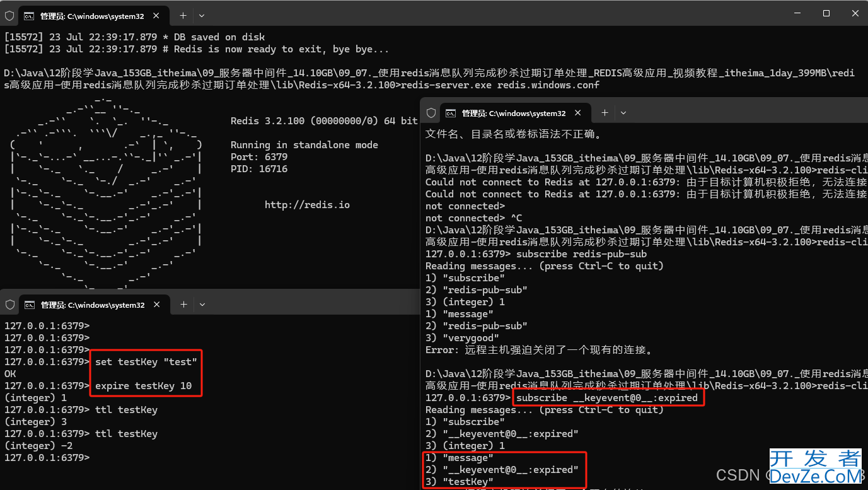The image size is (868, 490).
Task: Click the "not connected> ^C" line
Action: pos(474,218)
